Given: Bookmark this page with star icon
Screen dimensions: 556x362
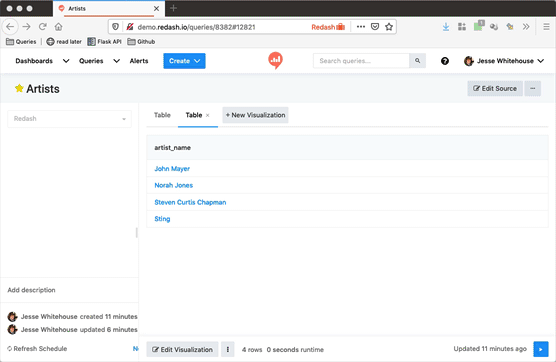Looking at the screenshot, I should pyautogui.click(x=389, y=27).
